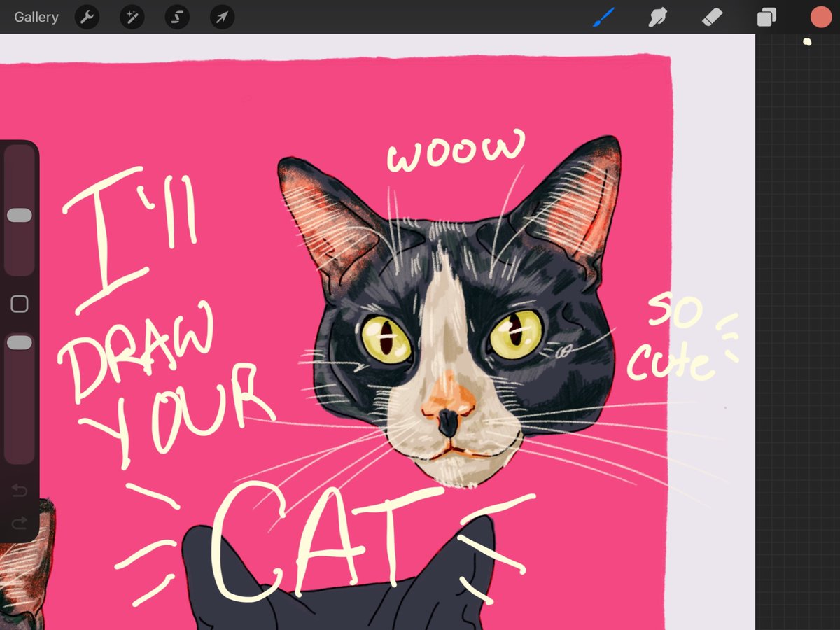840x630 pixels.
Task: Redo the undone stroke
Action: point(20,523)
